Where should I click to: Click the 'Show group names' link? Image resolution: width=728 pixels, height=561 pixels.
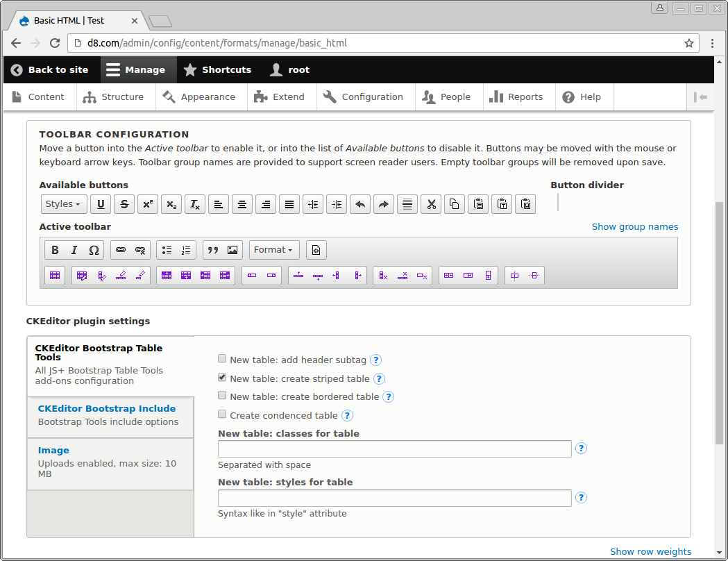click(634, 226)
